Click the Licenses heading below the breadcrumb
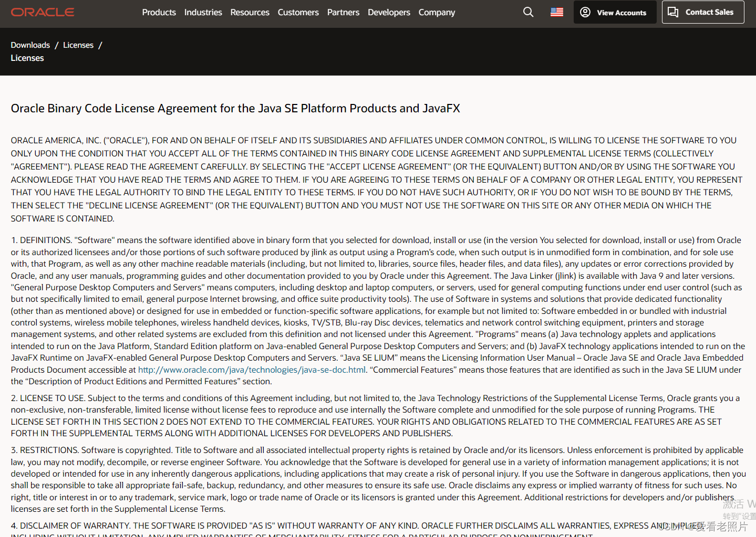 tap(27, 58)
